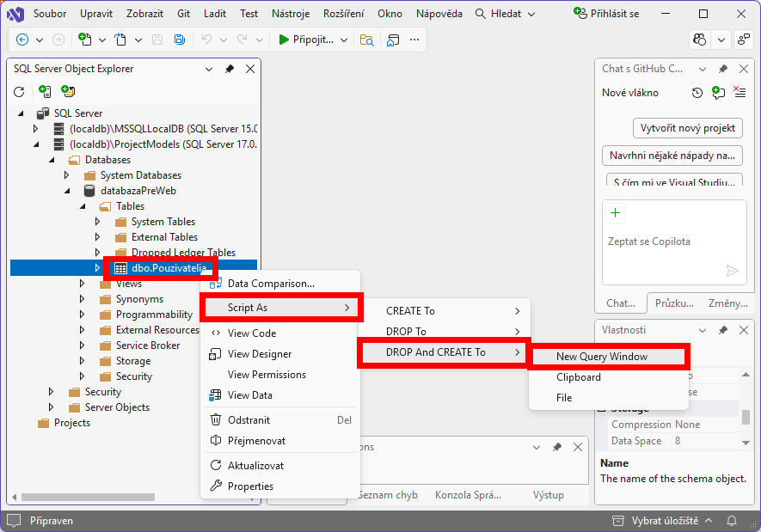Click the plus attach icon in Copilot input
The width and height of the screenshot is (761, 532).
[x=616, y=213]
